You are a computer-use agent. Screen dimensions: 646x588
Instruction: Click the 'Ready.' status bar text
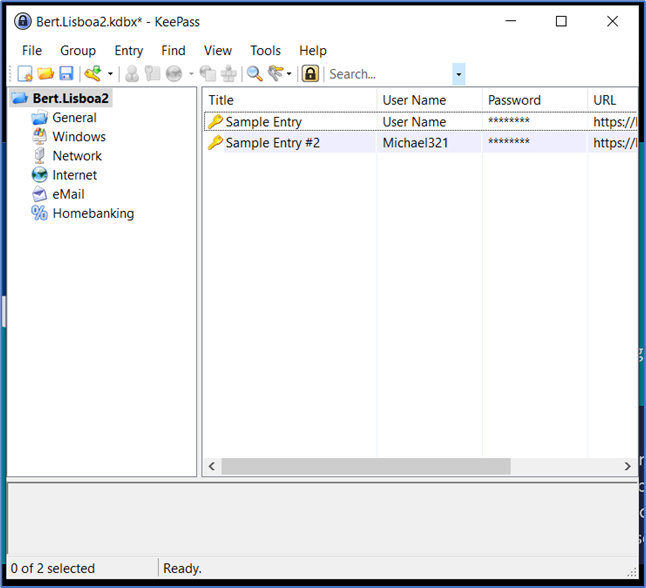[183, 569]
